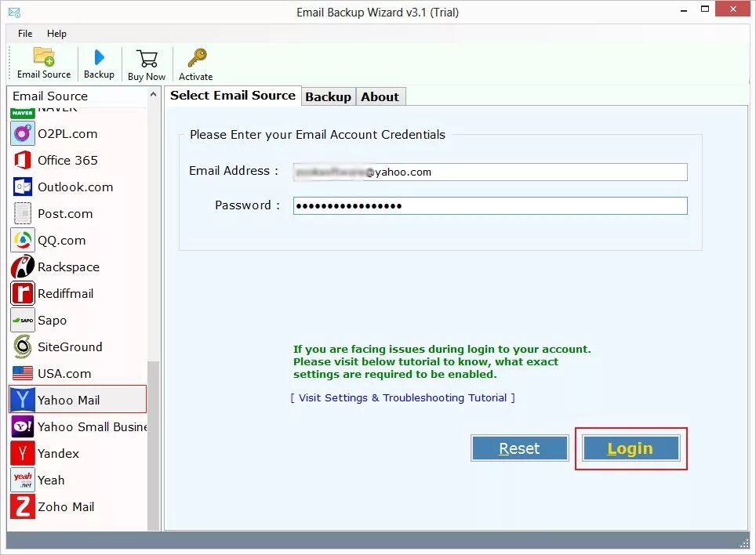Collapse the Email Source panel arrow

pos(154,94)
